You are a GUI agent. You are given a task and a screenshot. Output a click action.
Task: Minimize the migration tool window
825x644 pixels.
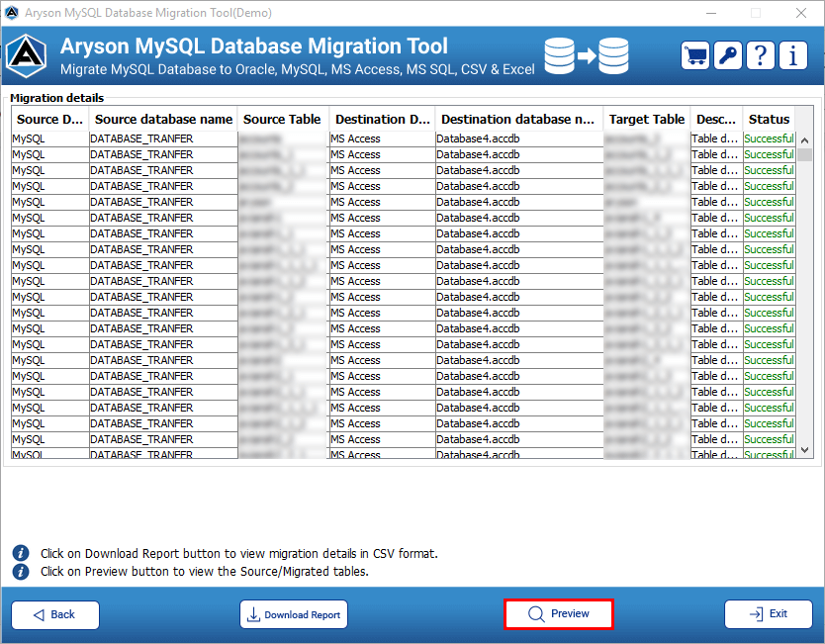click(711, 13)
